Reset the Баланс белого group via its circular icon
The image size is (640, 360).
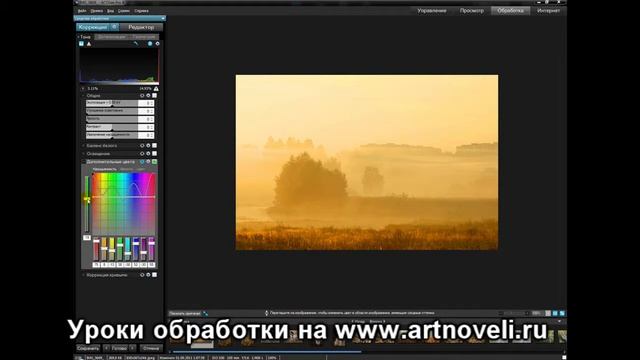142,145
